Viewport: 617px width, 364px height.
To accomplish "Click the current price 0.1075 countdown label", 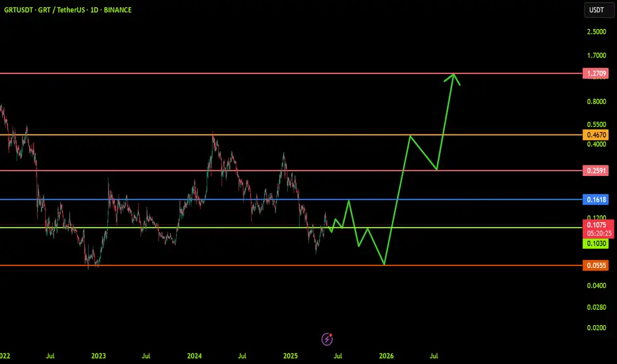I will [x=598, y=229].
